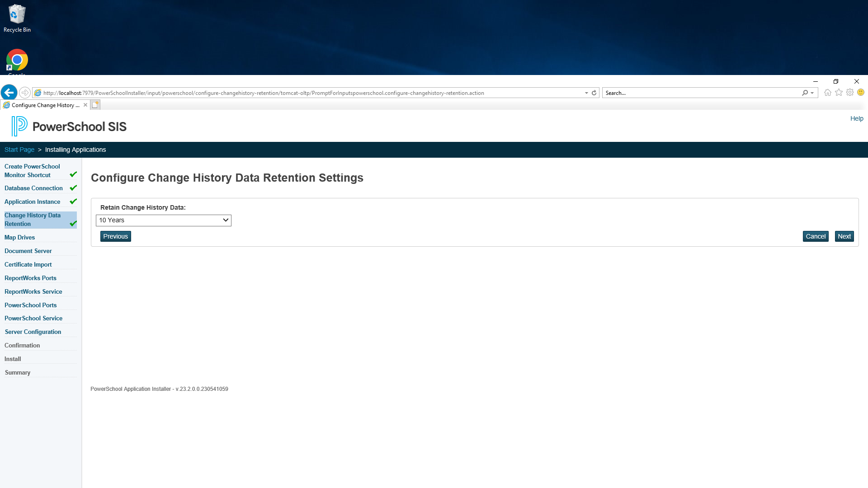Image resolution: width=868 pixels, height=488 pixels.
Task: Open the address bar autocomplete dropdown arrow
Action: 586,93
